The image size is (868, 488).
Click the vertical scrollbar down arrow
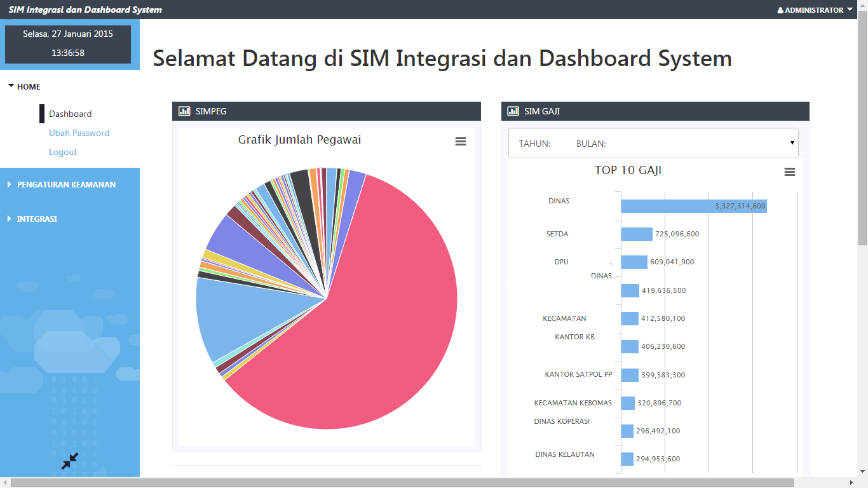tap(862, 471)
